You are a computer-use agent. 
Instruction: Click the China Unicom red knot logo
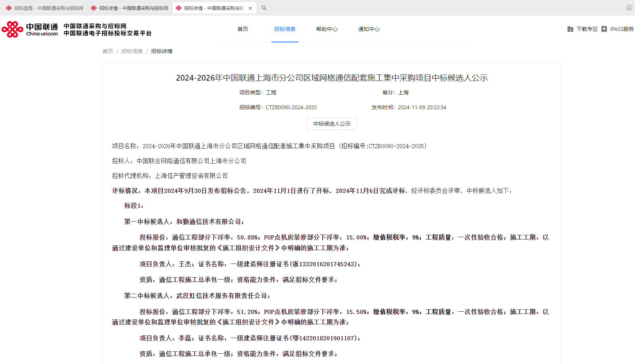[13, 29]
